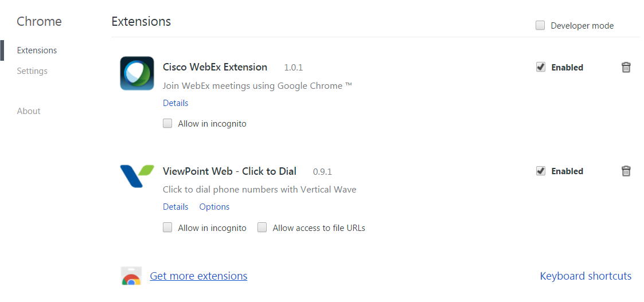The height and width of the screenshot is (302, 644).
Task: Remove Cisco WebEx Extension via trash icon
Action: [x=626, y=68]
